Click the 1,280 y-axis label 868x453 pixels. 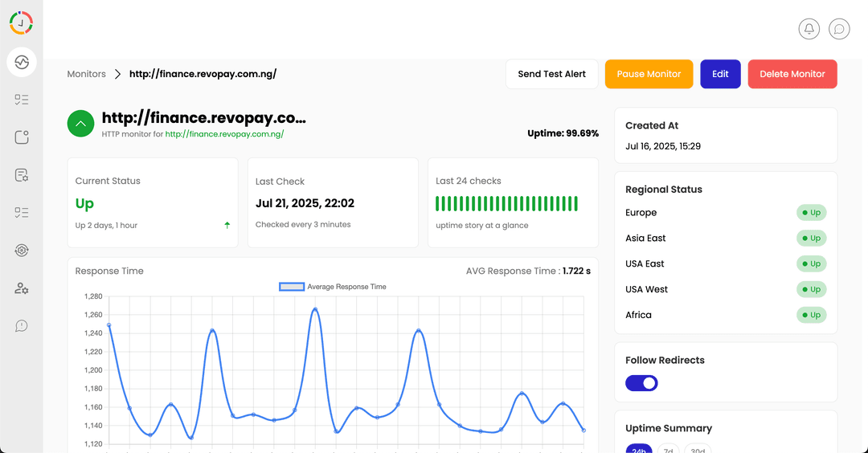93,296
